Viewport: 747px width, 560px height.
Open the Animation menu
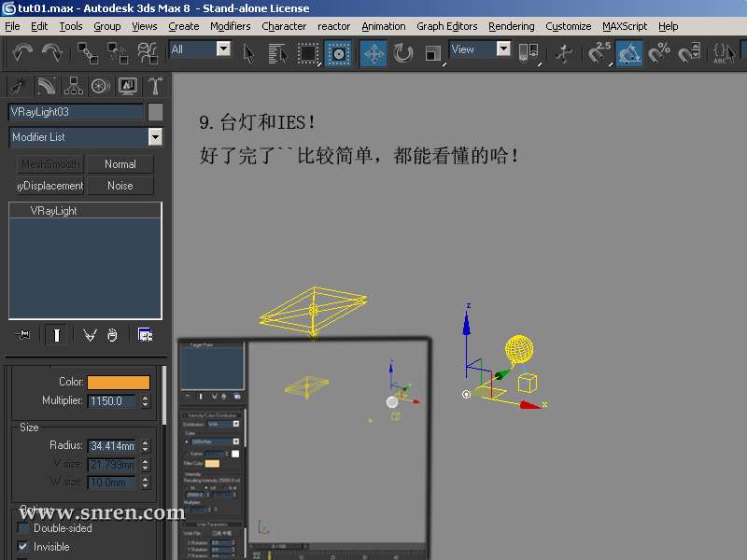coord(384,26)
